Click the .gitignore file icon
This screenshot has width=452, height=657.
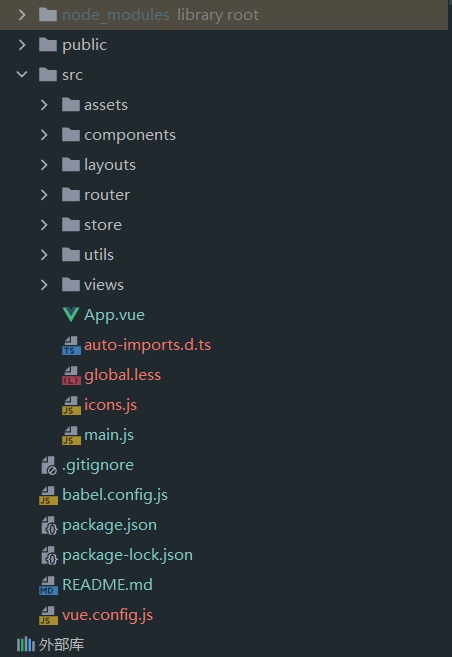pyautogui.click(x=49, y=465)
